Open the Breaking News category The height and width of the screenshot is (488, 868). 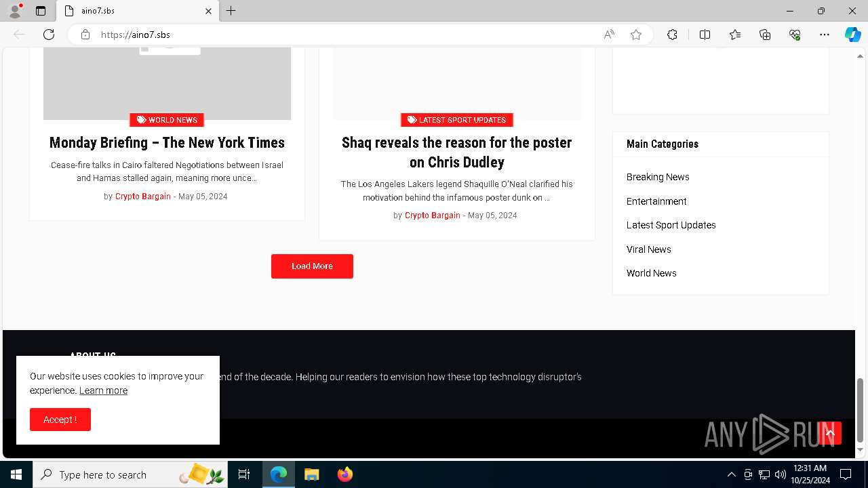pyautogui.click(x=658, y=177)
